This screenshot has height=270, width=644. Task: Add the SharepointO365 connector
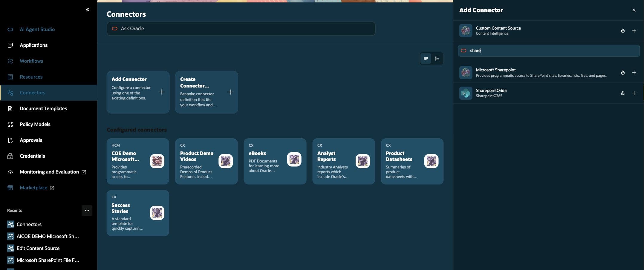pyautogui.click(x=634, y=93)
